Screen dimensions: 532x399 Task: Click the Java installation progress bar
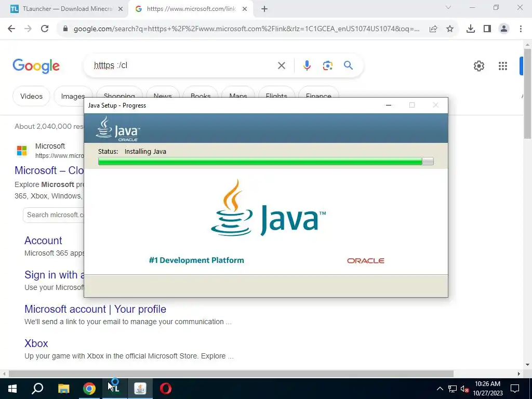point(265,161)
